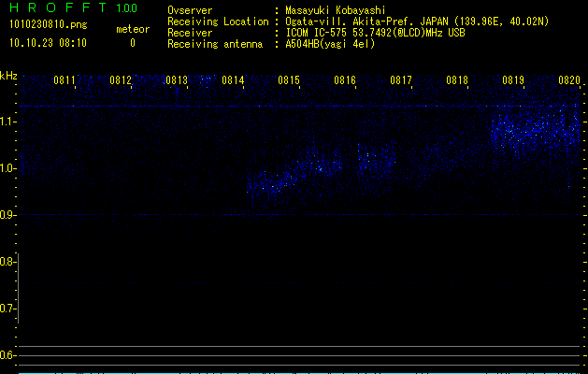Click the 0818 time marker
The image size is (588, 374).
pos(457,80)
